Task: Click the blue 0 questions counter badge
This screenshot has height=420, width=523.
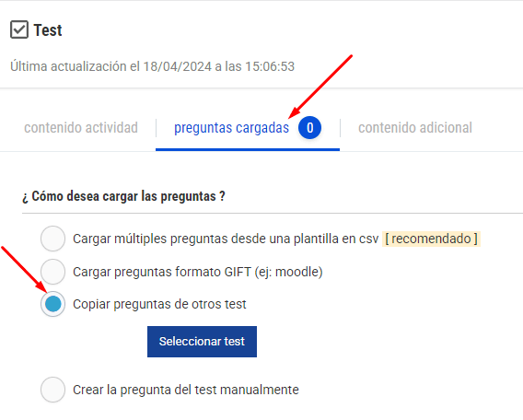Action: pyautogui.click(x=309, y=127)
